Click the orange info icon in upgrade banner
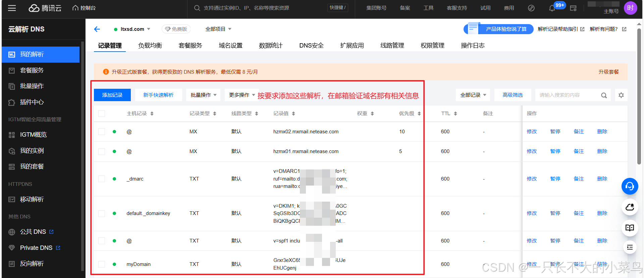The width and height of the screenshot is (644, 278). tap(106, 72)
